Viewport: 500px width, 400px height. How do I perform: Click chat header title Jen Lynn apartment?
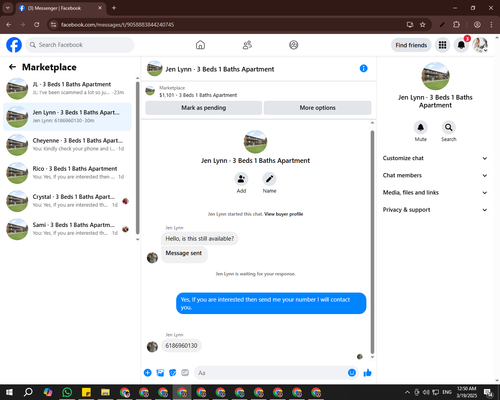(220, 69)
